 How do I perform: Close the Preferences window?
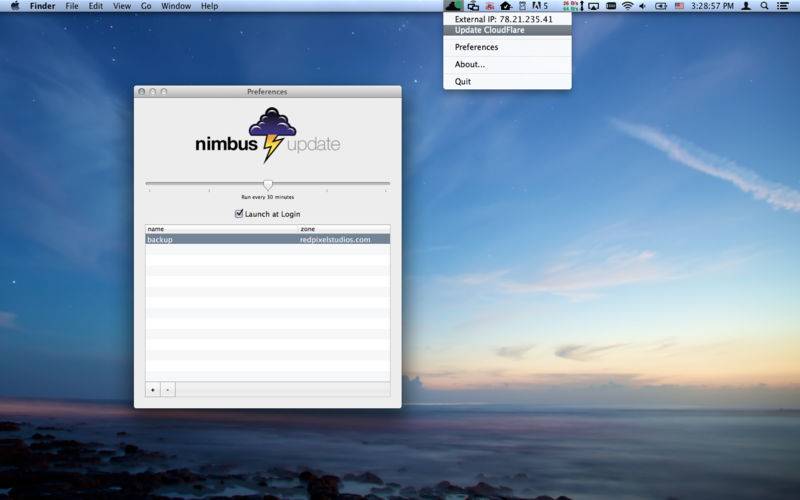click(x=142, y=92)
